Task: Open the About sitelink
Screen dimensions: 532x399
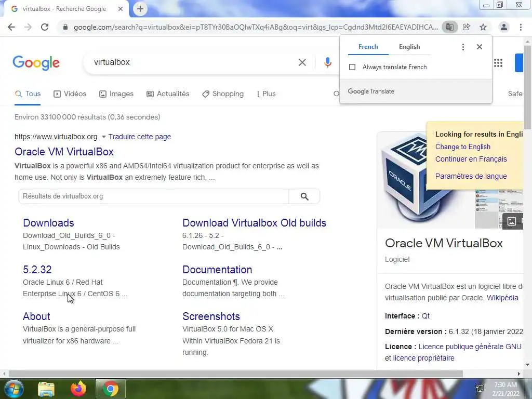Action: tap(36, 316)
